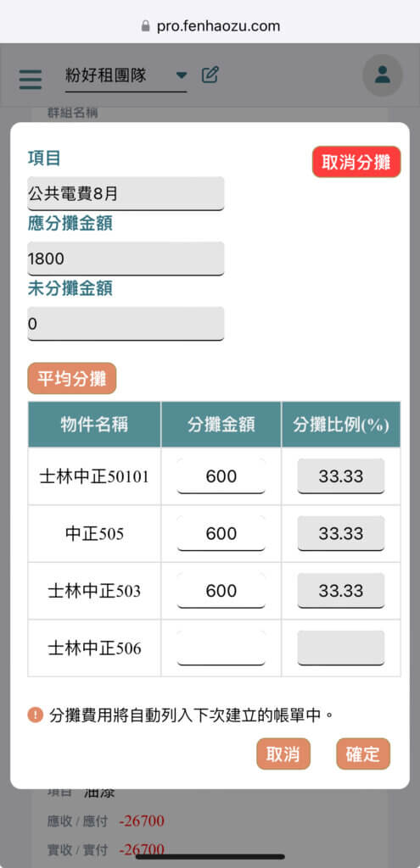The width and height of the screenshot is (420, 868).
Task: Click the 取消分攤 red button
Action: click(356, 162)
